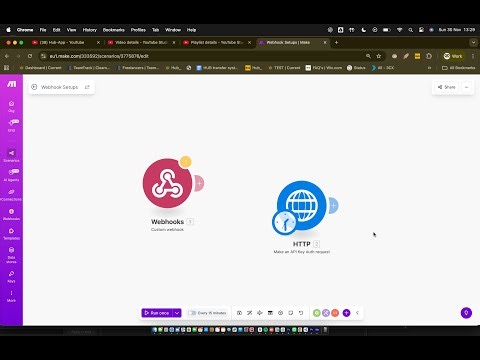Screen dimensions: 480x360
Task: Expand the Chrome tab search dropdown
Action: click(473, 43)
